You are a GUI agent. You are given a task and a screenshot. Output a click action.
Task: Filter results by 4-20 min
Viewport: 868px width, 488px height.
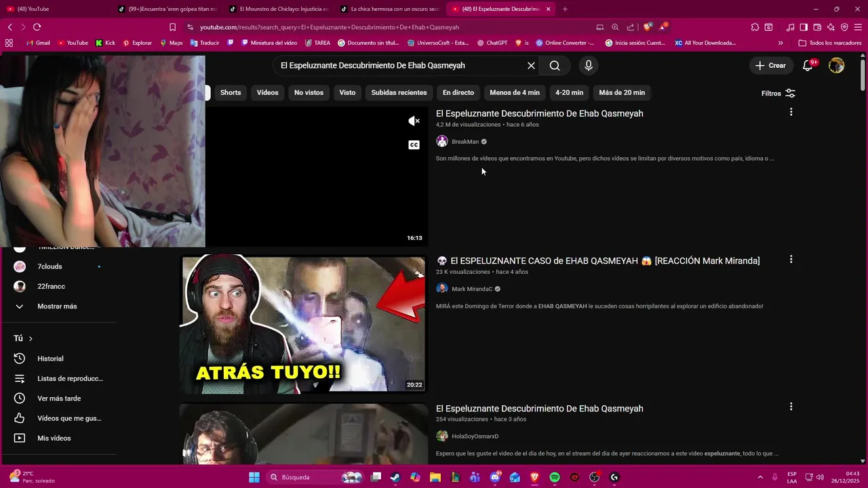pos(569,92)
